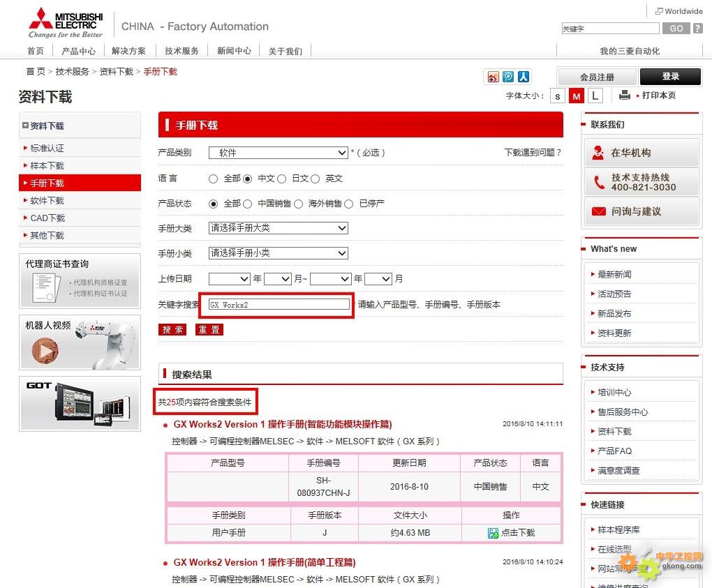Image resolution: width=712 pixels, height=588 pixels.
Task: Click the top 关键字 site search box
Action: point(610,28)
